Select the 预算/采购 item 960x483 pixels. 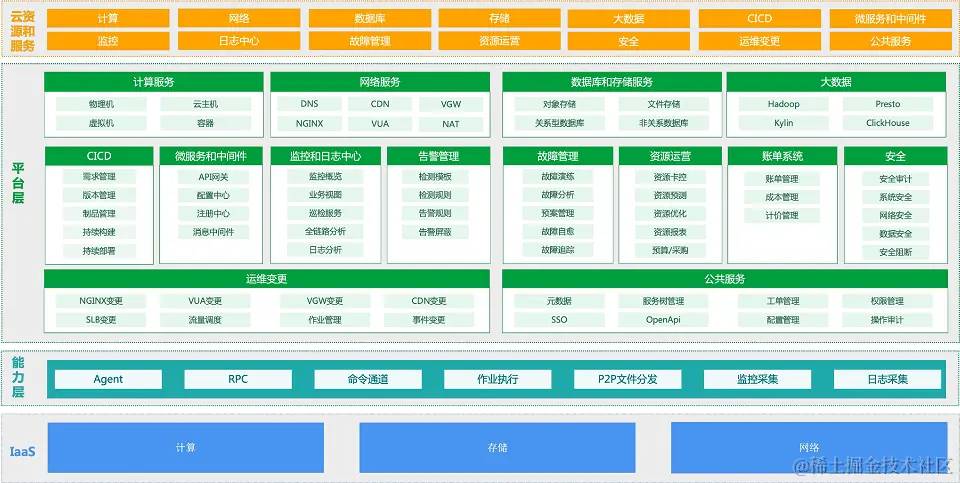(670, 250)
